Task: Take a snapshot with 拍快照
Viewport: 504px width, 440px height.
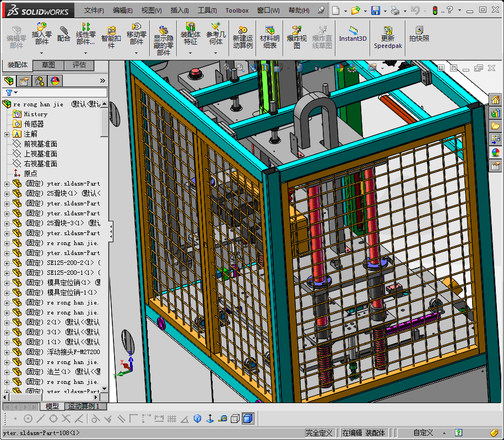Action: 419,34
